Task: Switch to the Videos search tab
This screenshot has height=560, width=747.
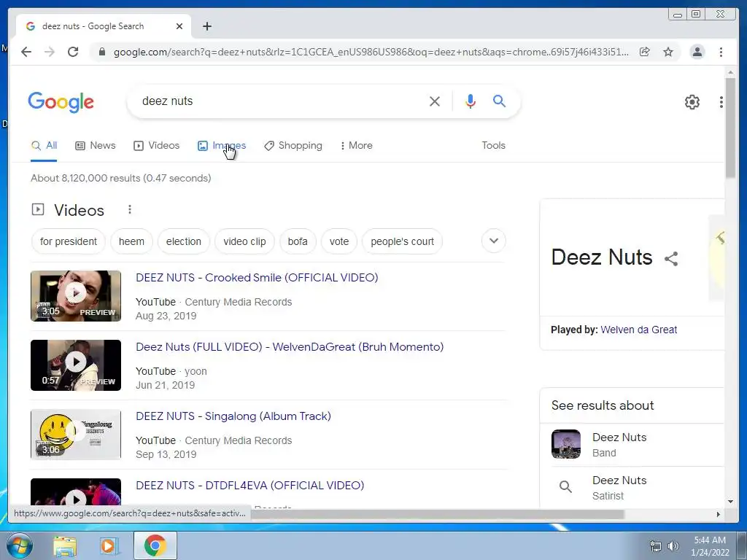Action: (156, 146)
